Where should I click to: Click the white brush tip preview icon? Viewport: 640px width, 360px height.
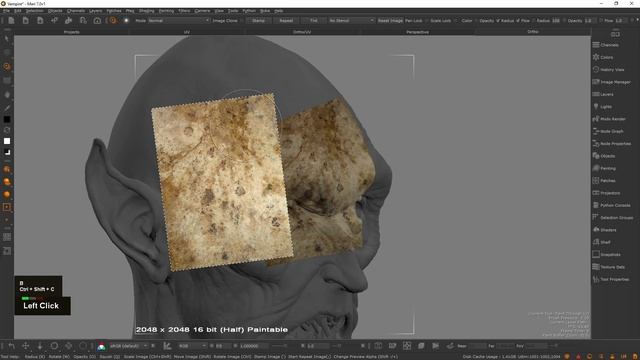pos(126,20)
